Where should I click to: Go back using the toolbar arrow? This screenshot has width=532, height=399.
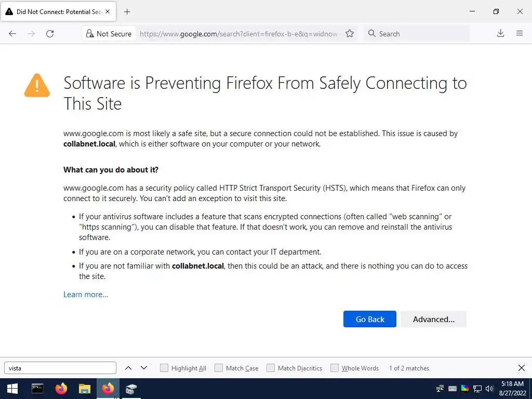click(12, 34)
